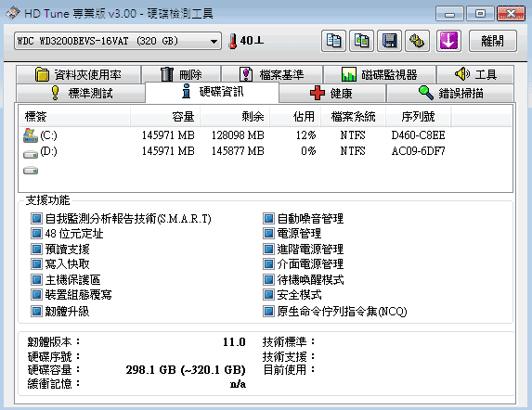Click the drive icon for D:
The image size is (532, 410).
click(31, 154)
